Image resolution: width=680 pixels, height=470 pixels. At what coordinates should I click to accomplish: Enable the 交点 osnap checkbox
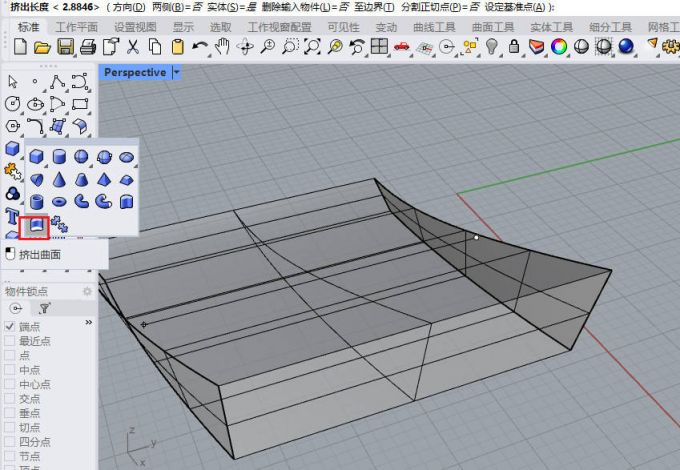point(10,398)
